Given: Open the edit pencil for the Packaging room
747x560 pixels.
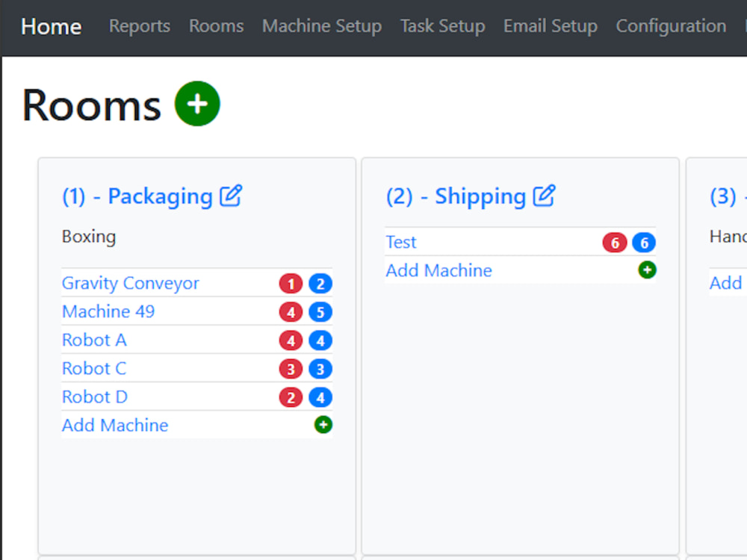Looking at the screenshot, I should coord(232,195).
